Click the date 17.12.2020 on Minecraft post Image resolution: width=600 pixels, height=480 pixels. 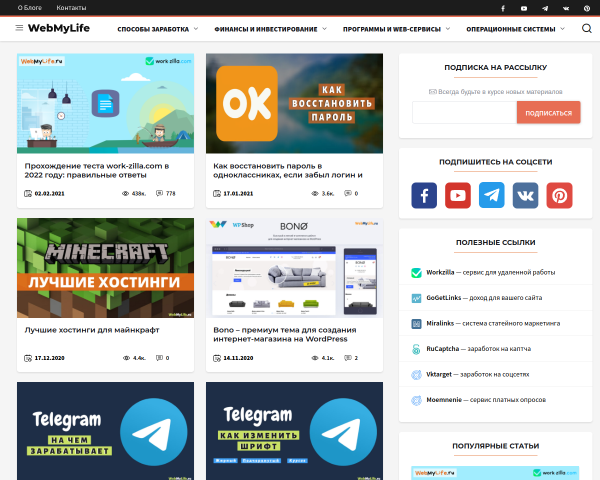click(x=49, y=358)
